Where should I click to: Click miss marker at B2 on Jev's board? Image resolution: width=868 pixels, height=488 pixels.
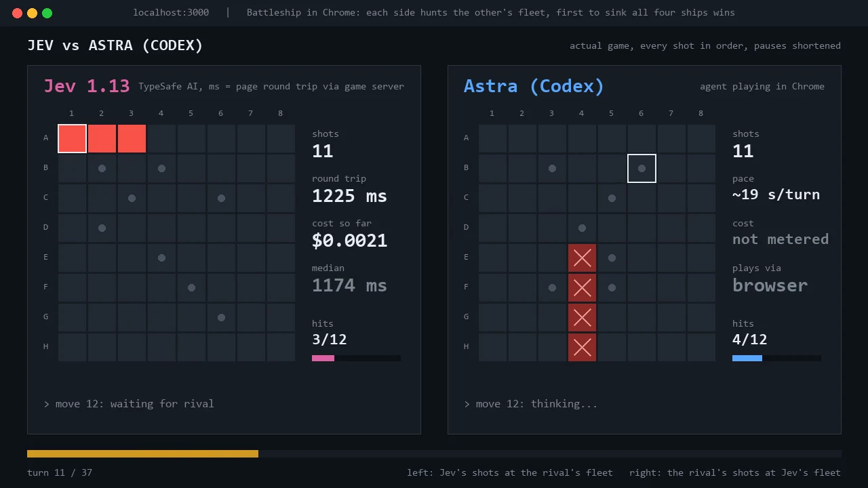click(x=102, y=168)
